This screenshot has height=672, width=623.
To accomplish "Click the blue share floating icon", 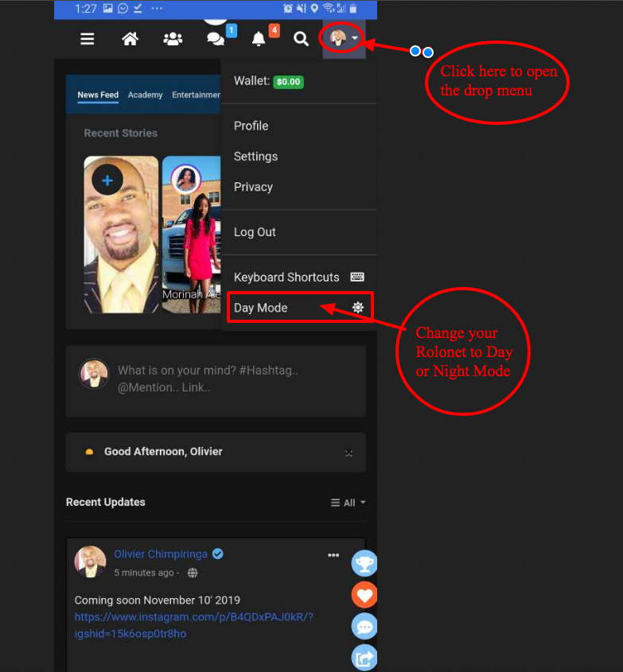I will [x=364, y=657].
